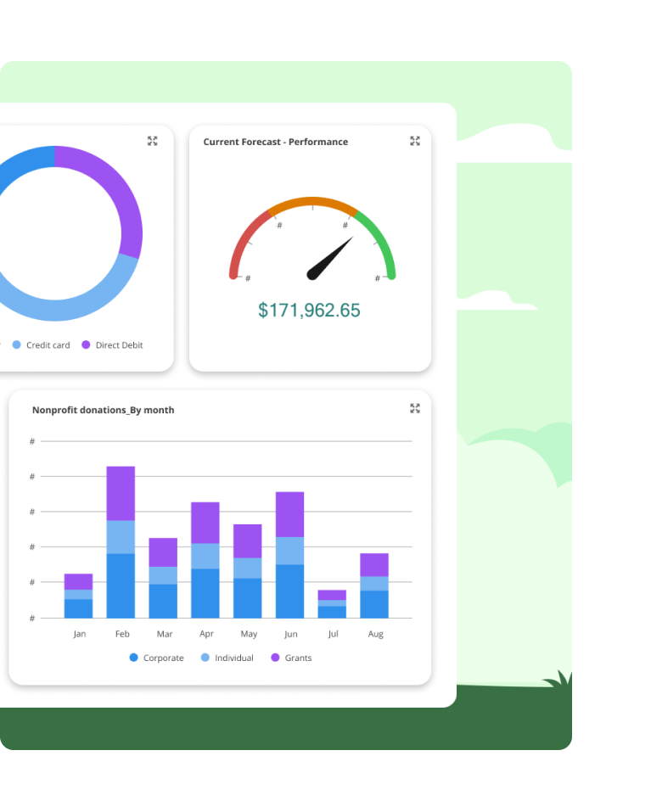Image resolution: width=651 pixels, height=812 pixels.
Task: Click the May Corporate bar segment
Action: pos(248,598)
